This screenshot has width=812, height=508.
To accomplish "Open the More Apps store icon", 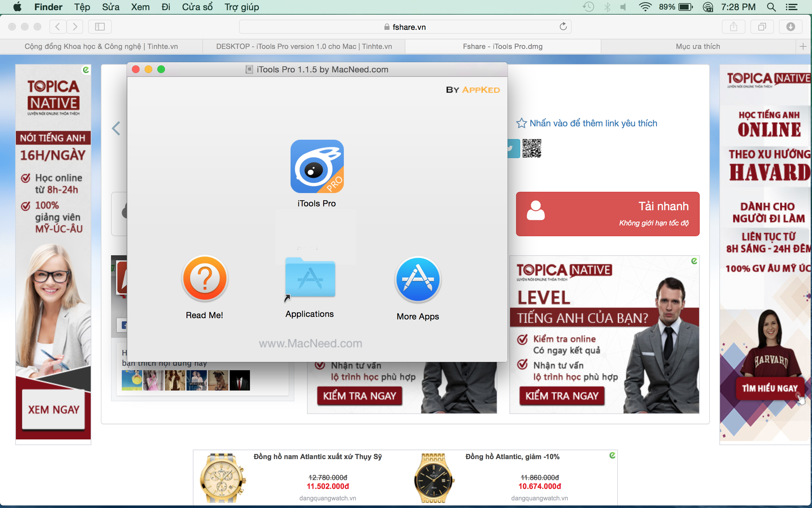I will click(x=418, y=279).
